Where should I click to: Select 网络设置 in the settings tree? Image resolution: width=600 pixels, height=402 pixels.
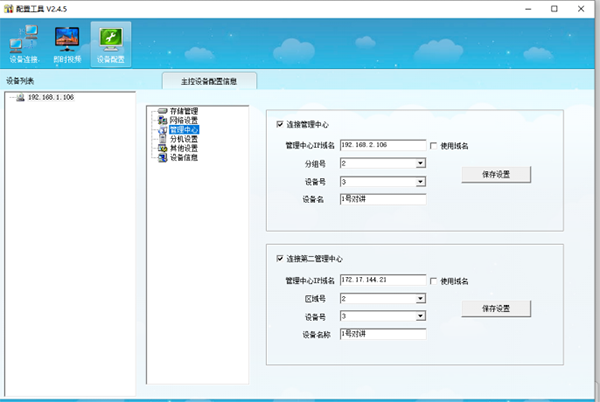pos(184,120)
